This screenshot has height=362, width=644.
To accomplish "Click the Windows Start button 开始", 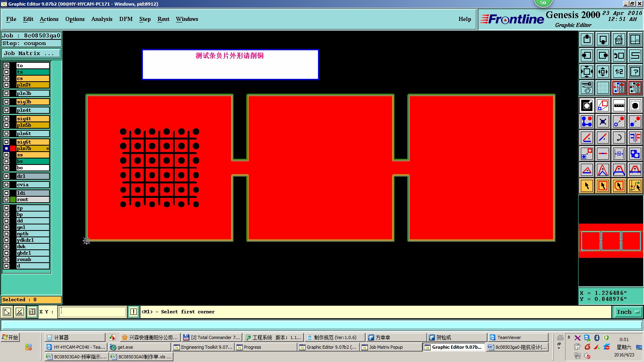I will coord(10,337).
